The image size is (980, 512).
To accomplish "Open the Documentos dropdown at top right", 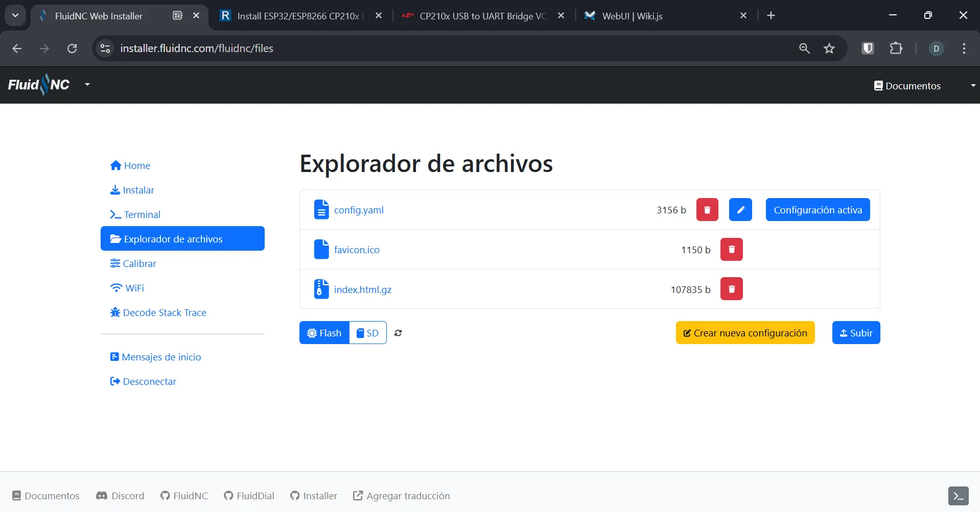I will click(x=912, y=85).
